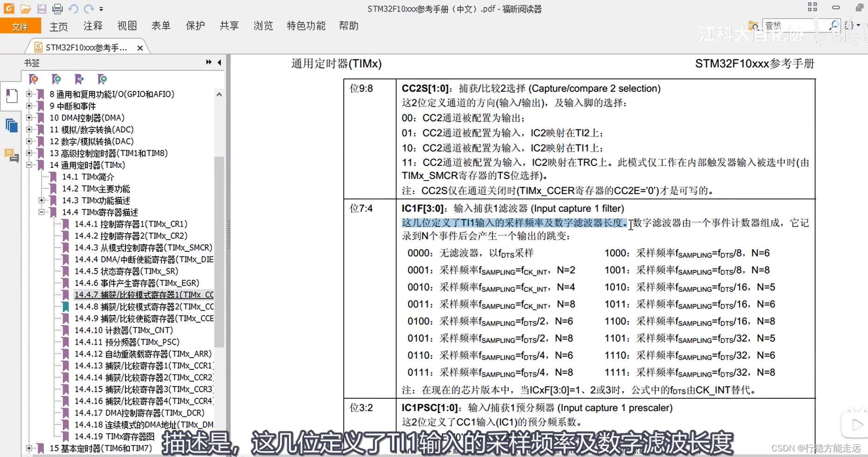The width and height of the screenshot is (868, 457).
Task: Click the full screen toggle icon in title bar
Action: coord(812,7)
